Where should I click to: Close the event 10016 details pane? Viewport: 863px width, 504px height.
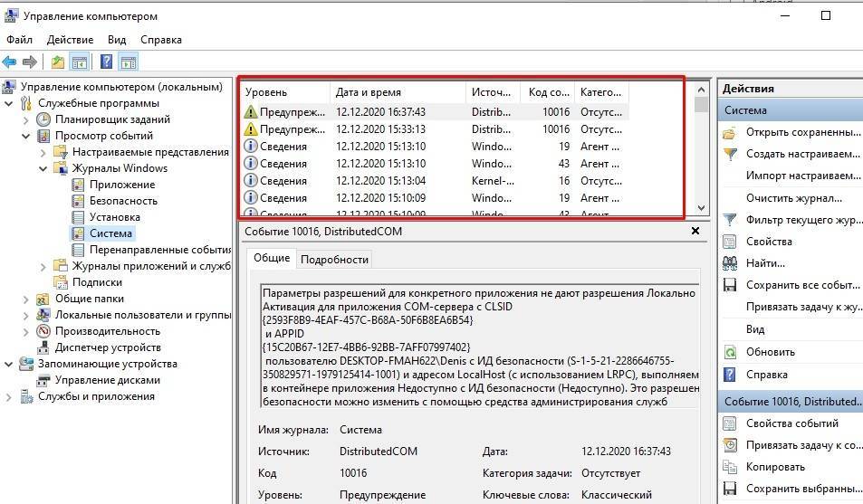click(695, 232)
